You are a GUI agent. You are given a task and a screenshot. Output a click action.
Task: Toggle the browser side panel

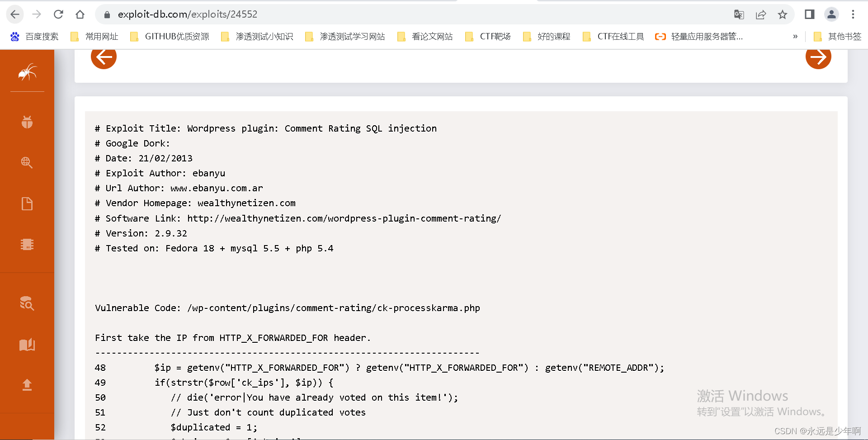810,14
